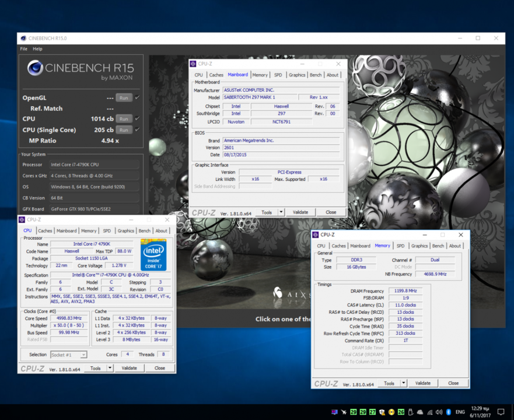Switch to the Caches tab in the processor CPU-Z window
Screen dimensions: 514x420
(45, 231)
